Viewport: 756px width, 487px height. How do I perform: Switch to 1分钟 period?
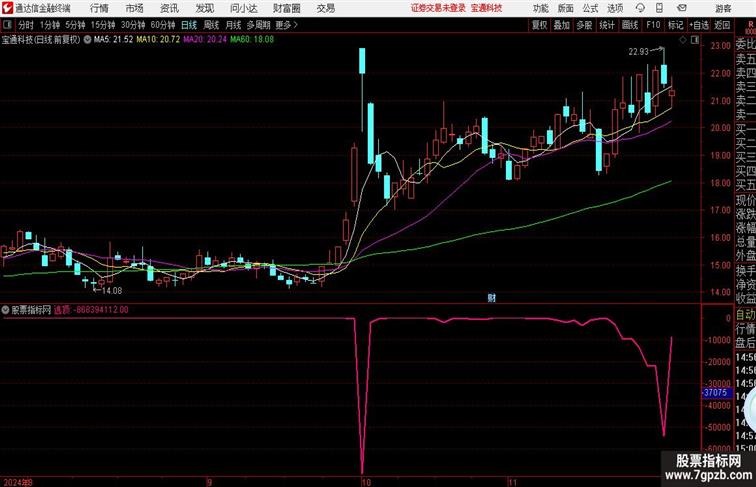click(50, 25)
